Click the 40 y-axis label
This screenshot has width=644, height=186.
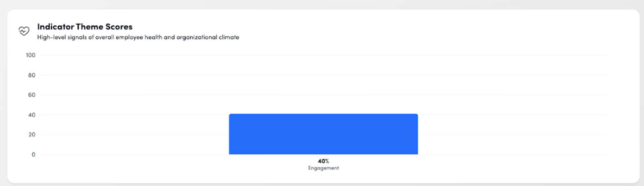coord(32,115)
